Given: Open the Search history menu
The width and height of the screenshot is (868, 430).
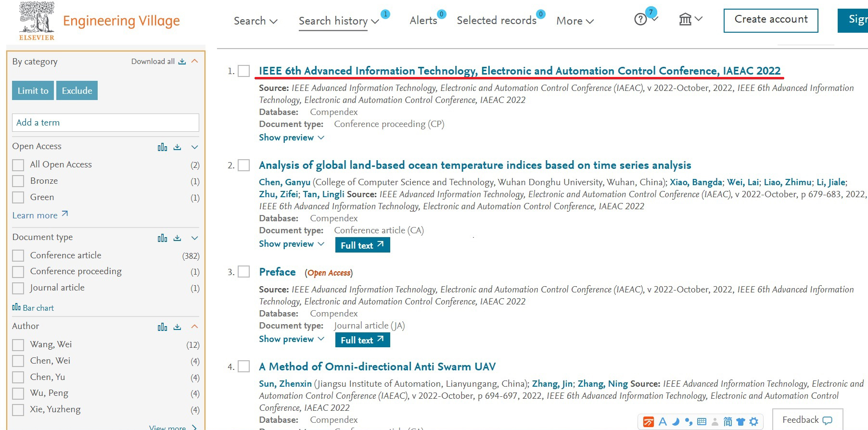Looking at the screenshot, I should coord(339,21).
